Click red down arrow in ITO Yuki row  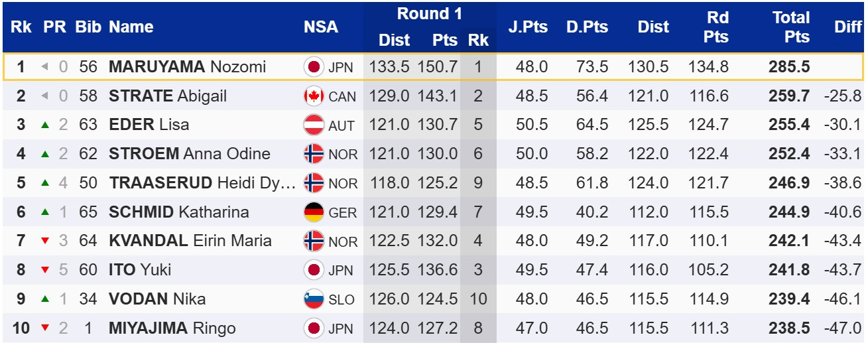(45, 270)
